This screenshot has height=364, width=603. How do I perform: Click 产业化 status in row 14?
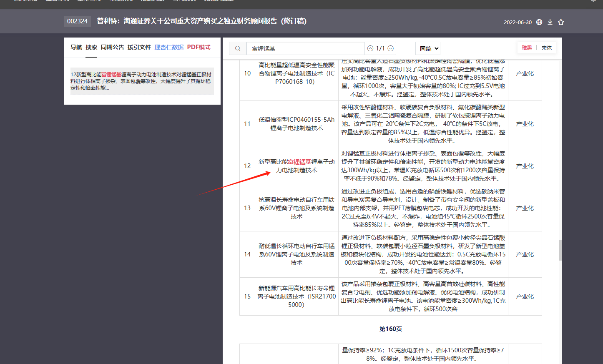pyautogui.click(x=525, y=254)
